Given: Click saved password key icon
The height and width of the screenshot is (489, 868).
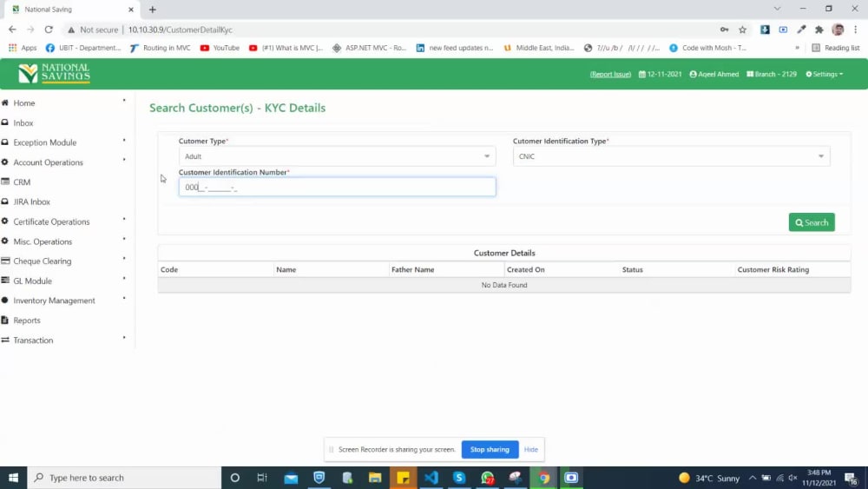Looking at the screenshot, I should point(724,30).
